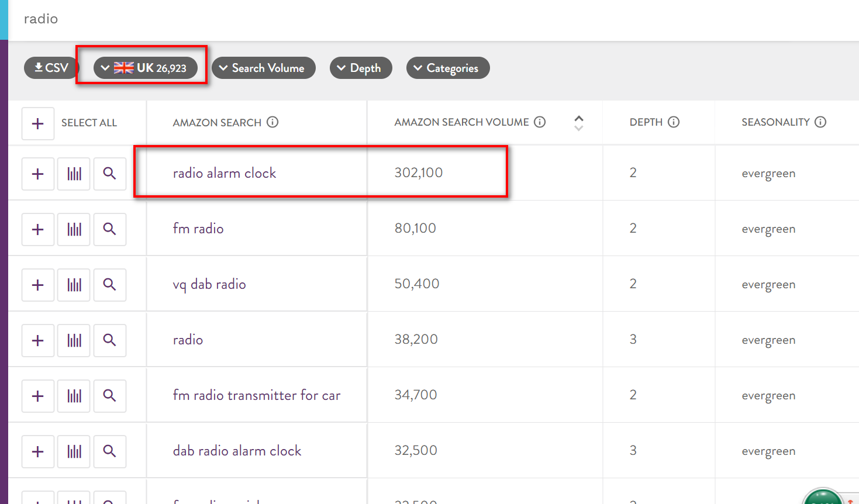The height and width of the screenshot is (504, 859).
Task: Expand the Depth filter dropdown
Action: pyautogui.click(x=361, y=68)
